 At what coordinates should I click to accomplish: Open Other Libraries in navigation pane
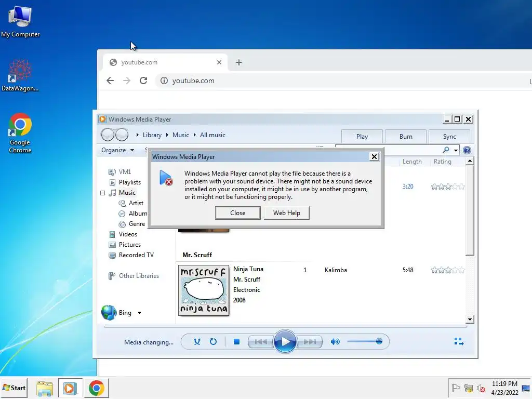tap(139, 276)
